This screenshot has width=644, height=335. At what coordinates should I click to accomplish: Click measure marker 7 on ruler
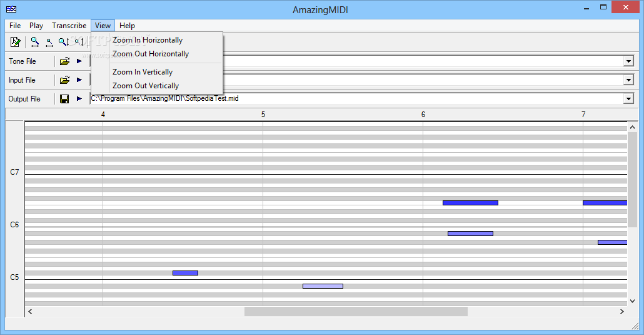(x=583, y=115)
